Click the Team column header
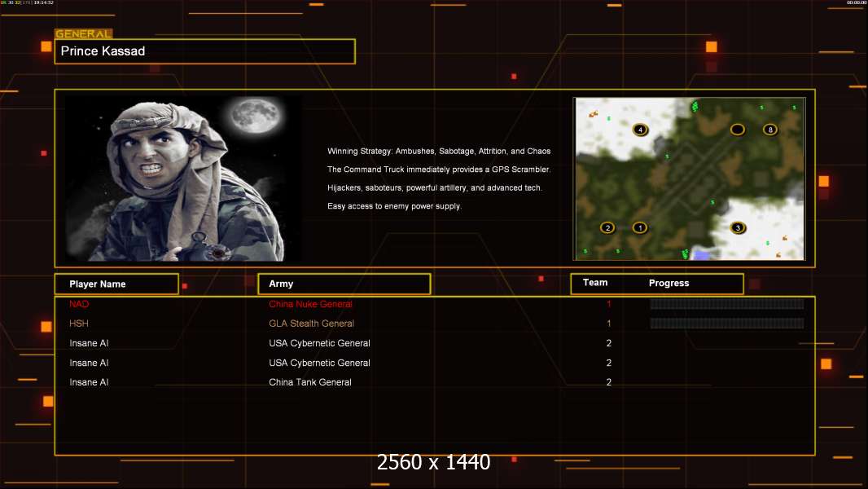Image resolution: width=868 pixels, height=489 pixels. click(595, 283)
